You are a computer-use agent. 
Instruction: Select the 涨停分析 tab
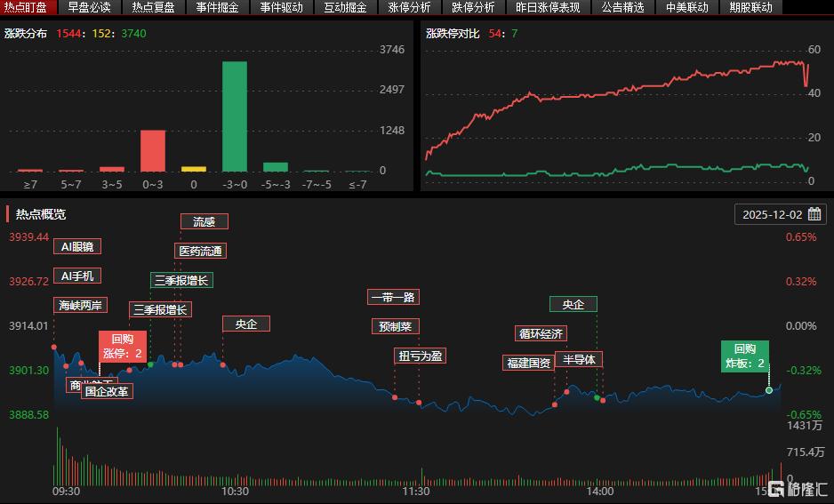tap(410, 7)
